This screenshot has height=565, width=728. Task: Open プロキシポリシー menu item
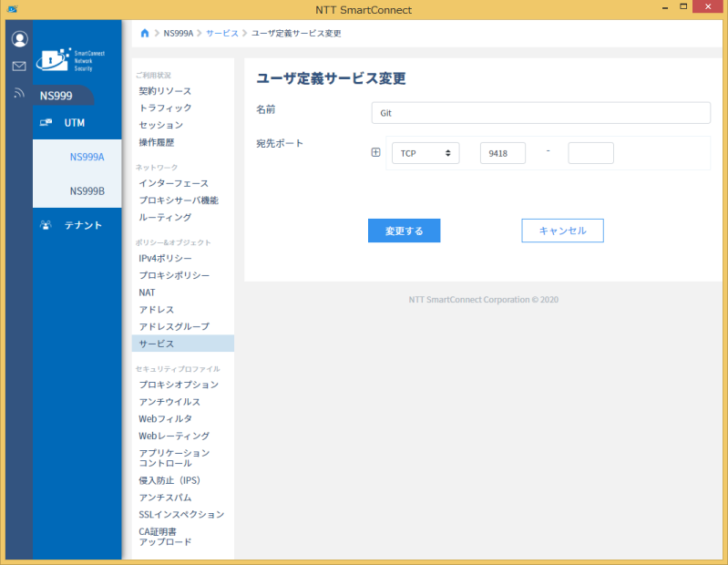174,275
